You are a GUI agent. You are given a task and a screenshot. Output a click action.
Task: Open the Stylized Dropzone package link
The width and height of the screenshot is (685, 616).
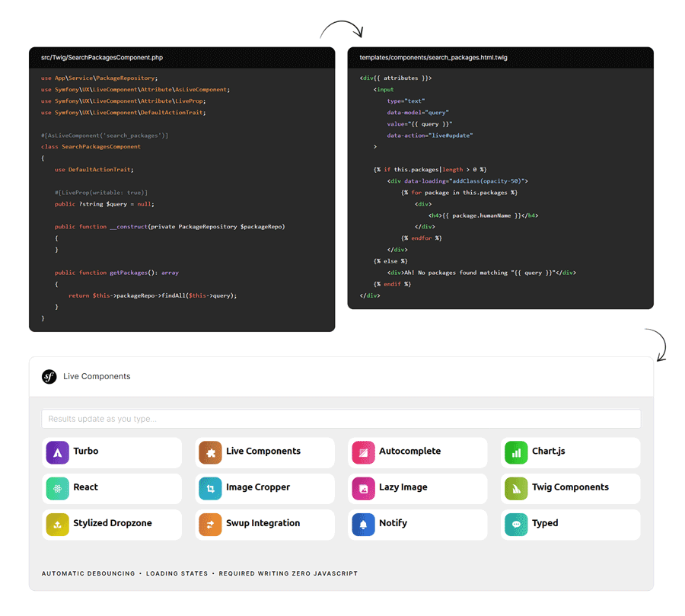113,523
